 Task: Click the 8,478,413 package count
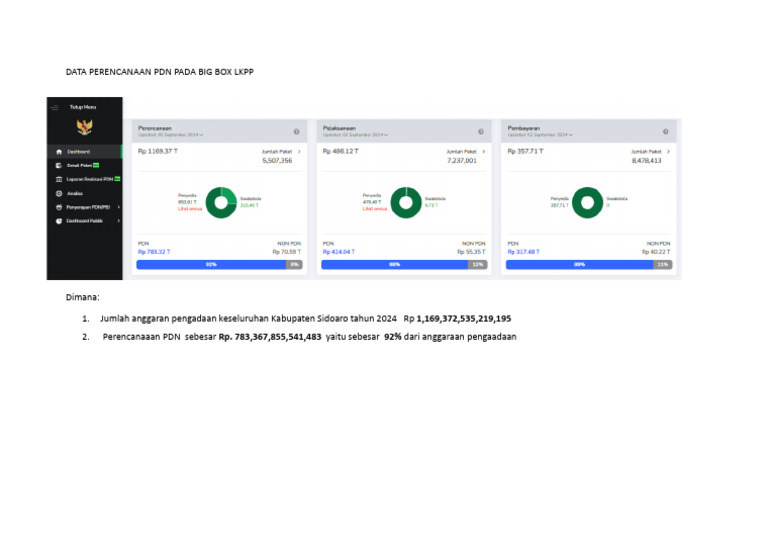pos(647,161)
